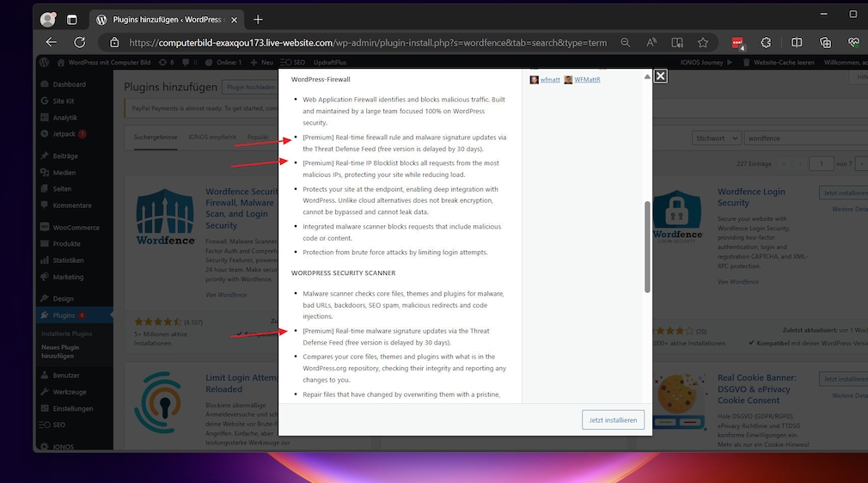Click the browser refresh icon
This screenshot has width=868, height=483.
pos(80,42)
